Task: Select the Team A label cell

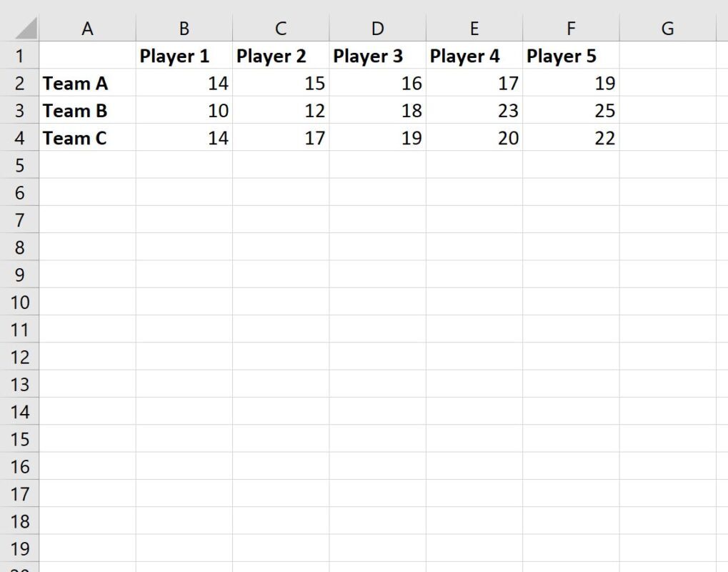Action: click(87, 83)
